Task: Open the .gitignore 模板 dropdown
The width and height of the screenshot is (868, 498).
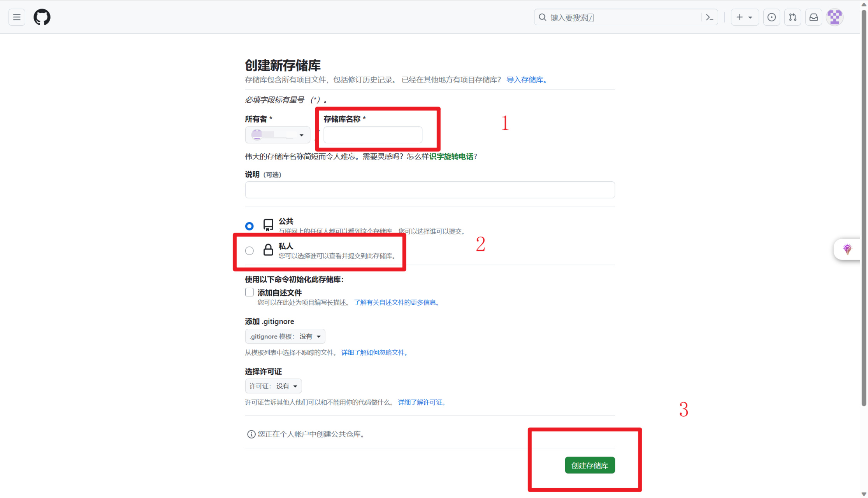Action: click(x=285, y=336)
